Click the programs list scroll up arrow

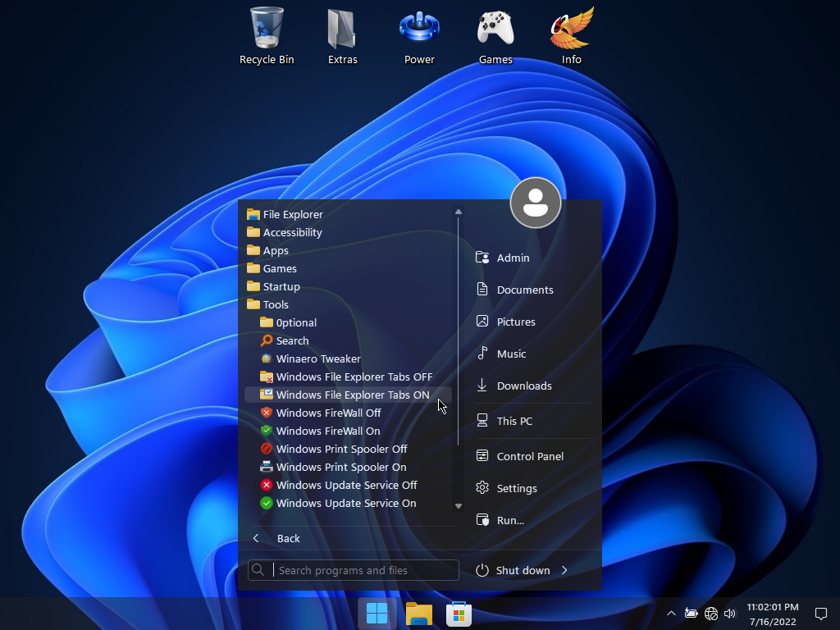point(458,212)
